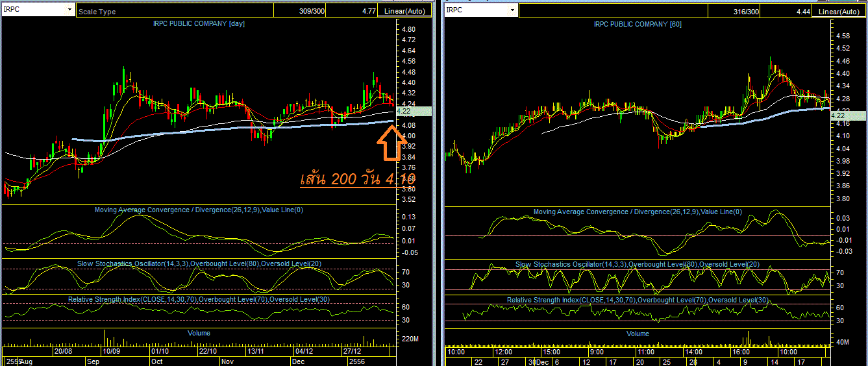This screenshot has height=366, width=868.
Task: Select the IRPC PUBLIC COMPANY [day] chart title
Action: (x=199, y=23)
